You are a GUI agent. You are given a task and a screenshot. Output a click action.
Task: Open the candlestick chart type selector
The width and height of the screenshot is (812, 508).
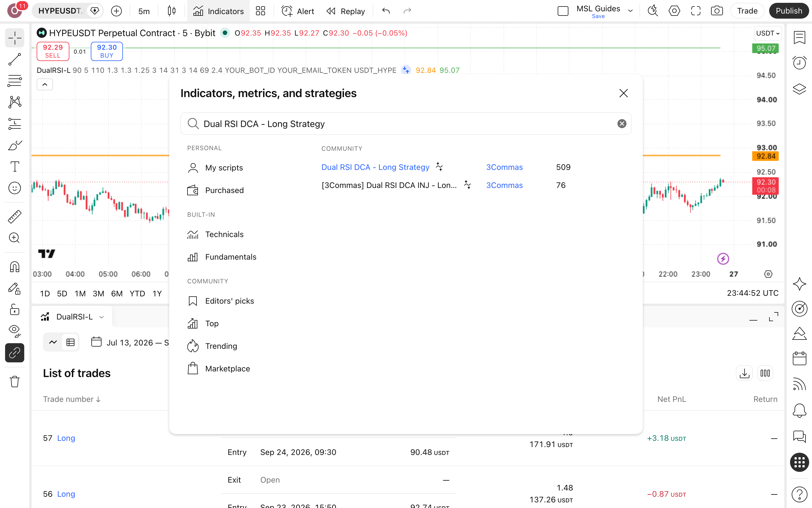171,11
